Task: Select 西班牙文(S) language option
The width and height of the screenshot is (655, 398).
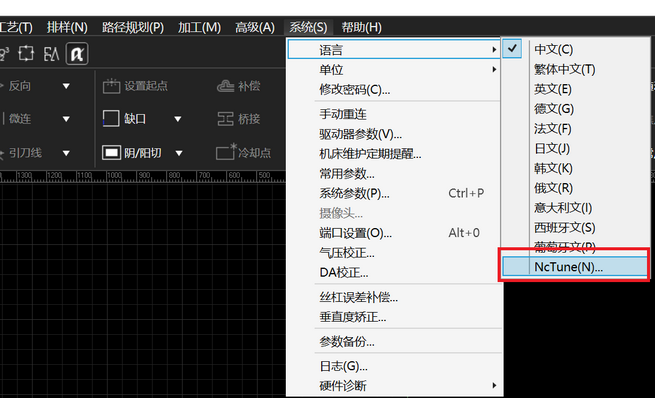Action: point(576,228)
